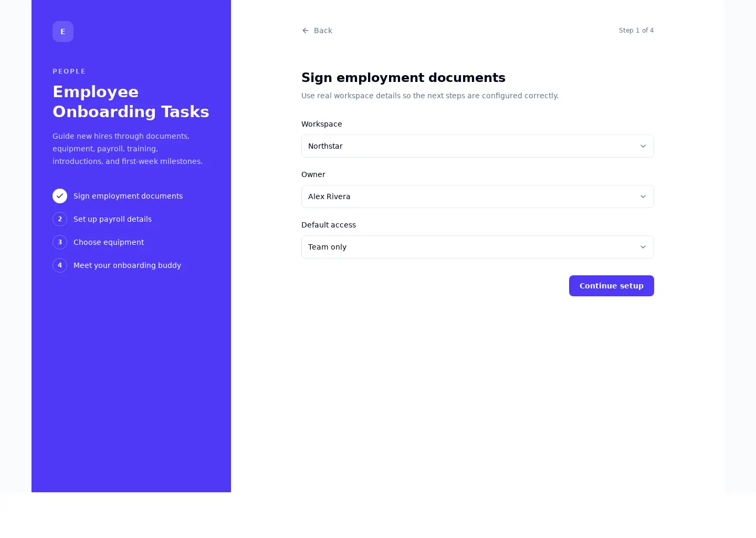Click the Use real workspace details description
This screenshot has height=538, width=756.
pyautogui.click(x=430, y=96)
